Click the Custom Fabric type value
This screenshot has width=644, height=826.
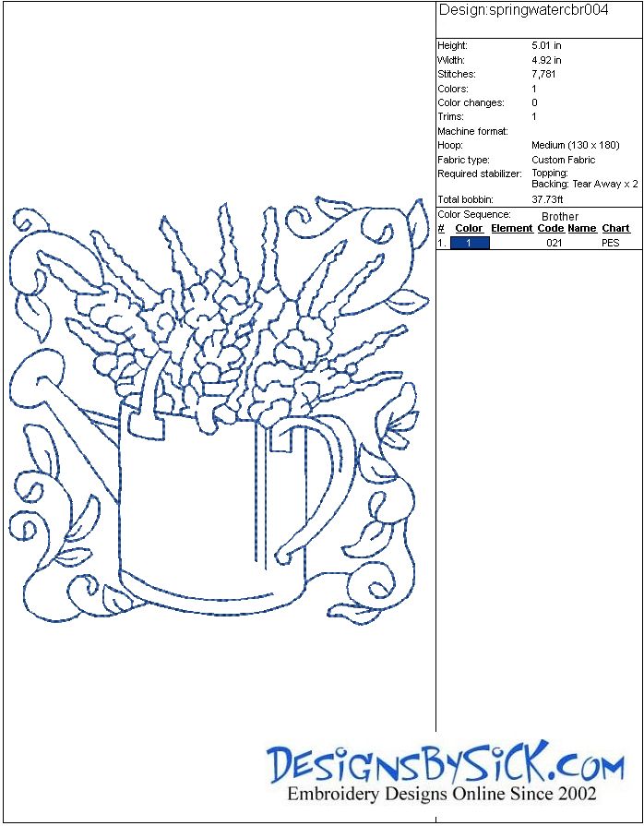[x=563, y=160]
